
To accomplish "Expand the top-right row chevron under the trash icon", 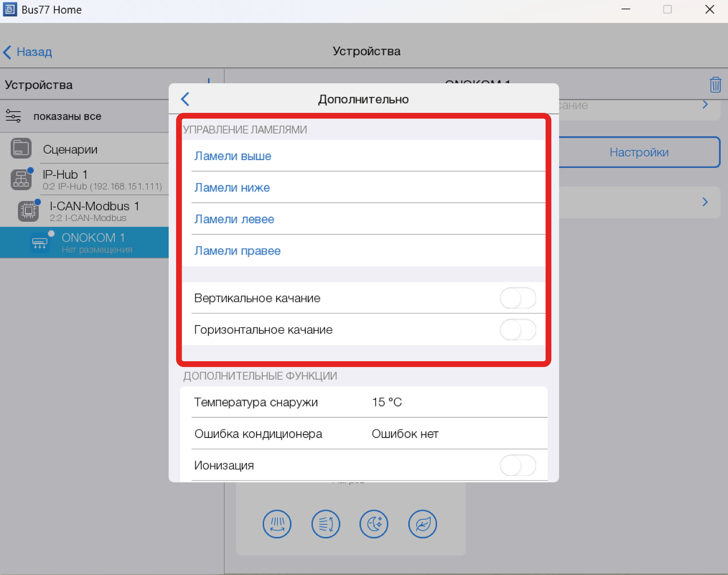I will pyautogui.click(x=705, y=105).
